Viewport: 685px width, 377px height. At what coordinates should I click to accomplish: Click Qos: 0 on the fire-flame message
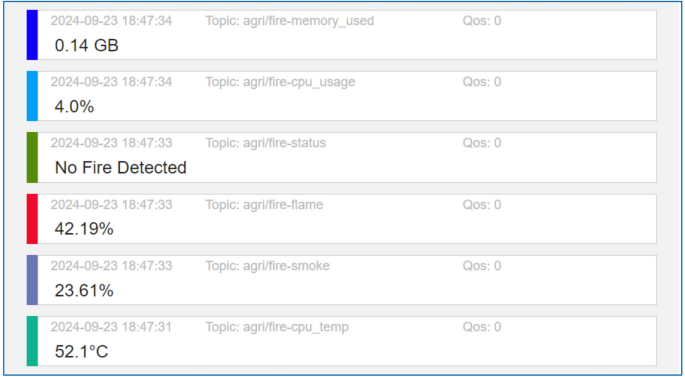point(482,205)
